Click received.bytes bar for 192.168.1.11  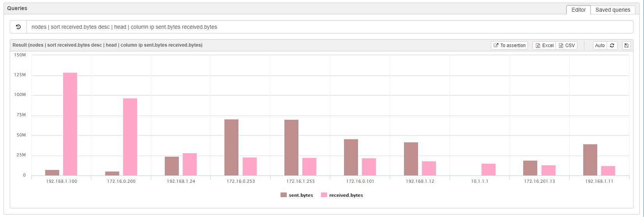tap(608, 171)
